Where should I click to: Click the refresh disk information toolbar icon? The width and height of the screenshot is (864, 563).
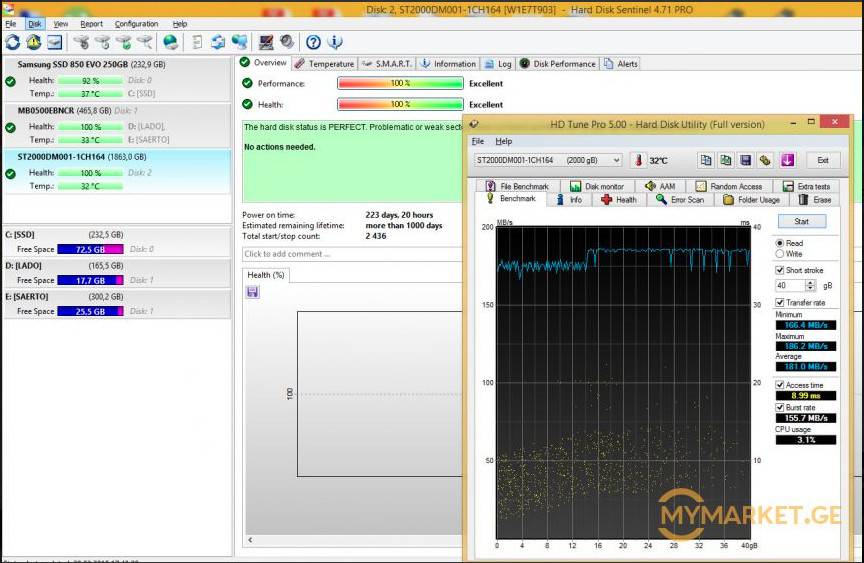(x=13, y=42)
